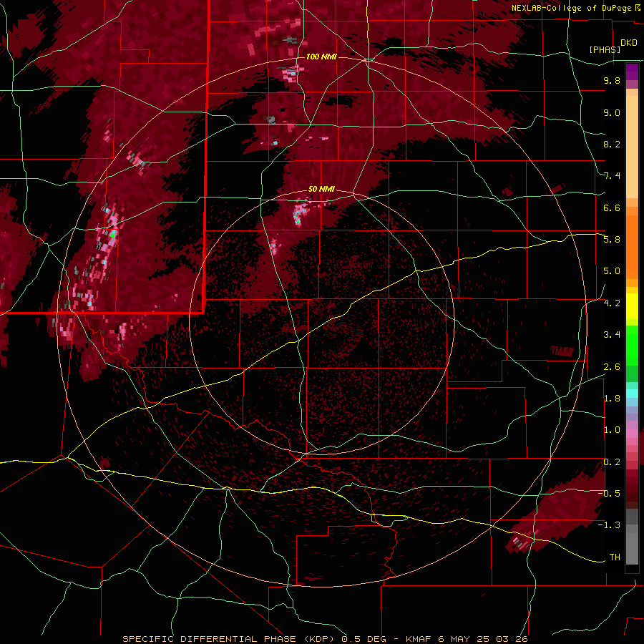Image resolution: width=644 pixels, height=644 pixels.
Task: Click the 2.6 value on color scale
Action: tap(612, 367)
